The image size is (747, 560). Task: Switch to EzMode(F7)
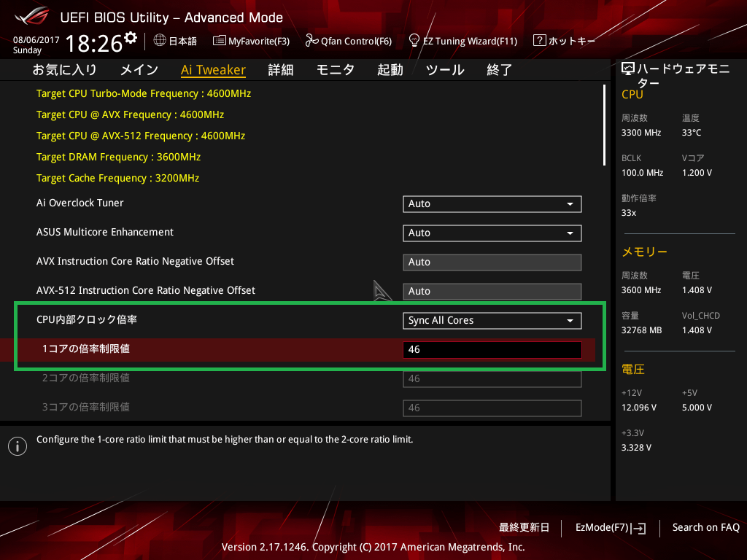pyautogui.click(x=602, y=528)
